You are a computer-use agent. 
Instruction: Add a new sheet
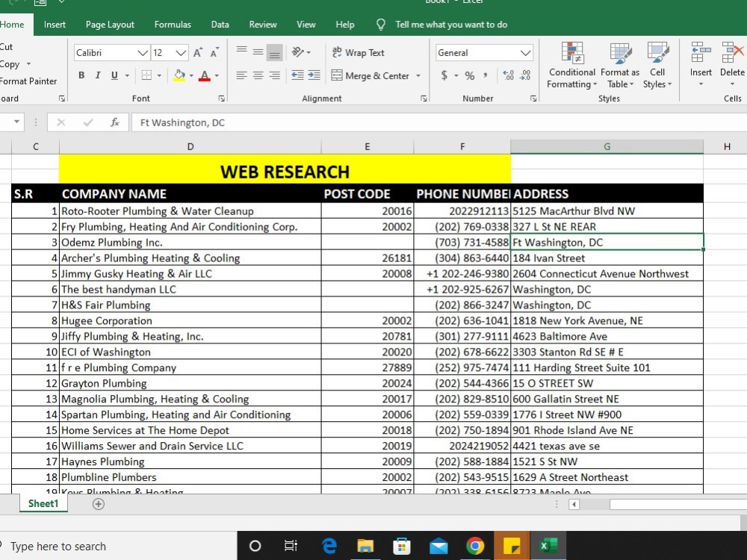coord(98,504)
